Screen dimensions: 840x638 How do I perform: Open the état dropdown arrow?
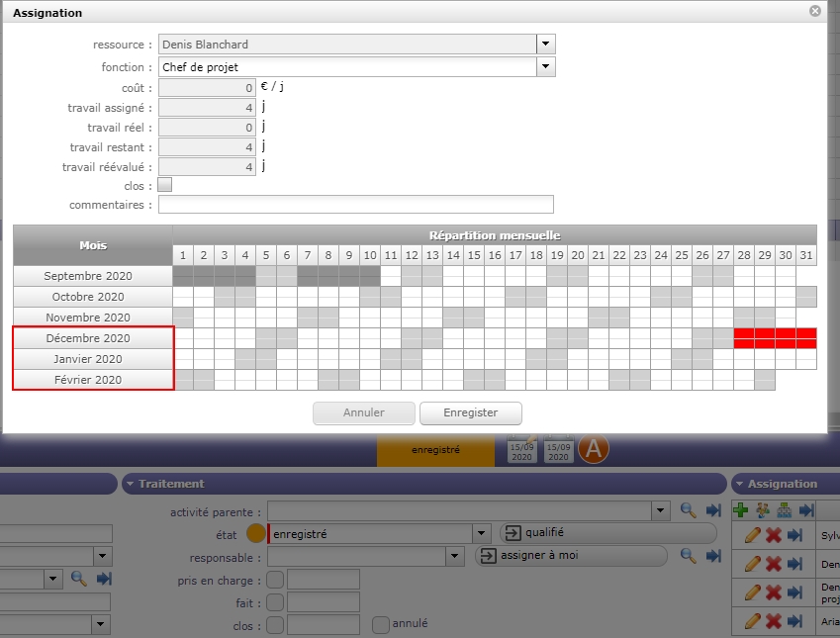pyautogui.click(x=481, y=533)
